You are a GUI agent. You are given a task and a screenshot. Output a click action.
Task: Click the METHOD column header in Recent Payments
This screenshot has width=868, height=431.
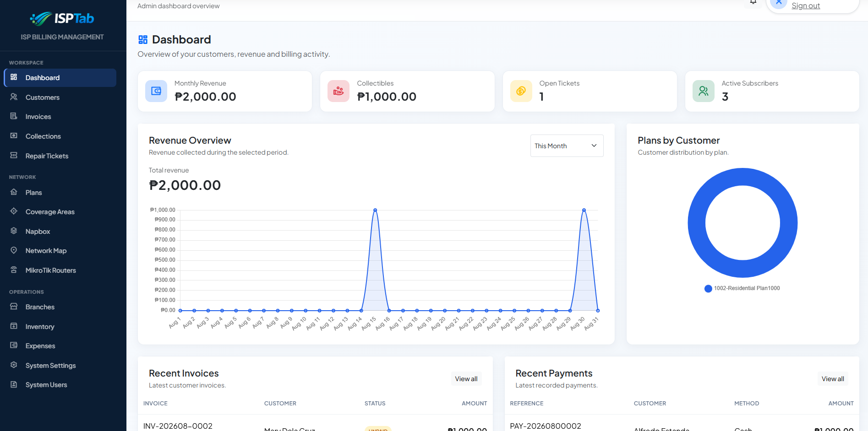tap(747, 404)
